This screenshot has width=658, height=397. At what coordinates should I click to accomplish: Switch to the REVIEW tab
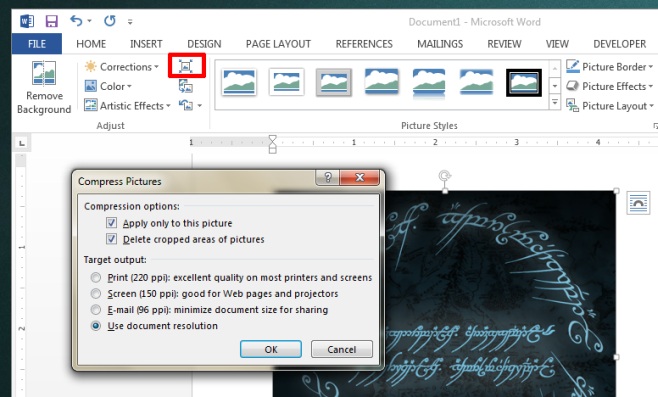504,44
